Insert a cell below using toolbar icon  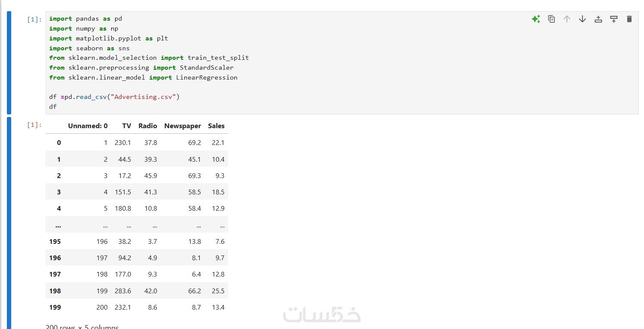click(614, 19)
